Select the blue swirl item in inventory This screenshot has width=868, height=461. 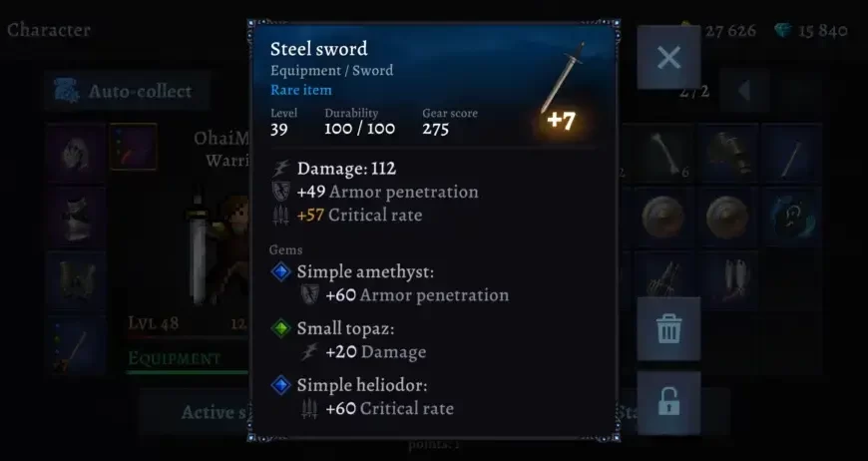pos(791,218)
